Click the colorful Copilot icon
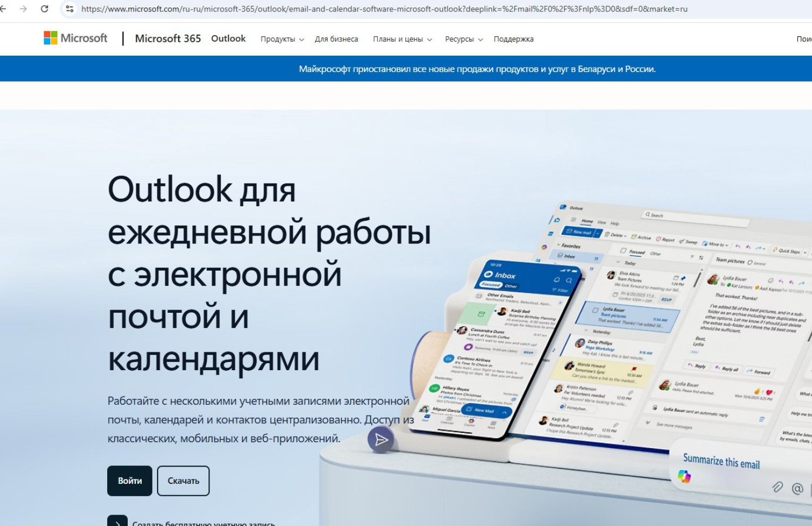The image size is (812, 526). 684,476
